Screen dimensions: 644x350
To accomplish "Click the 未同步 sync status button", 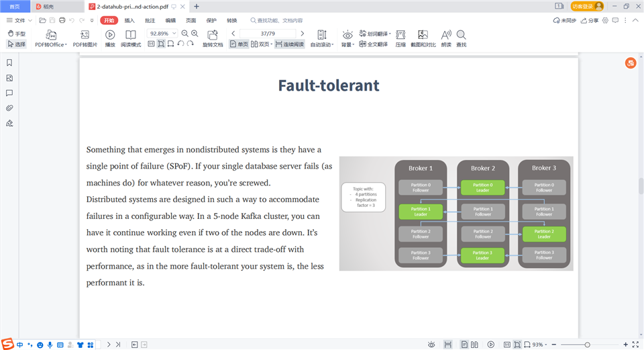I will click(x=565, y=20).
